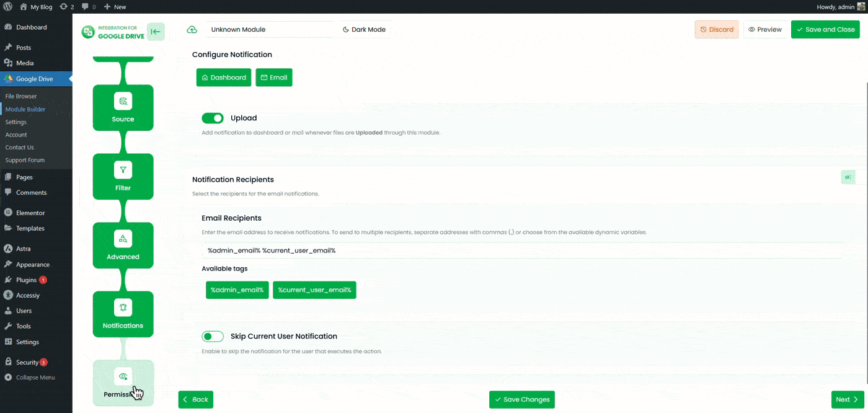This screenshot has height=413, width=868.
Task: Open the megaphone announcement icon
Action: [848, 177]
